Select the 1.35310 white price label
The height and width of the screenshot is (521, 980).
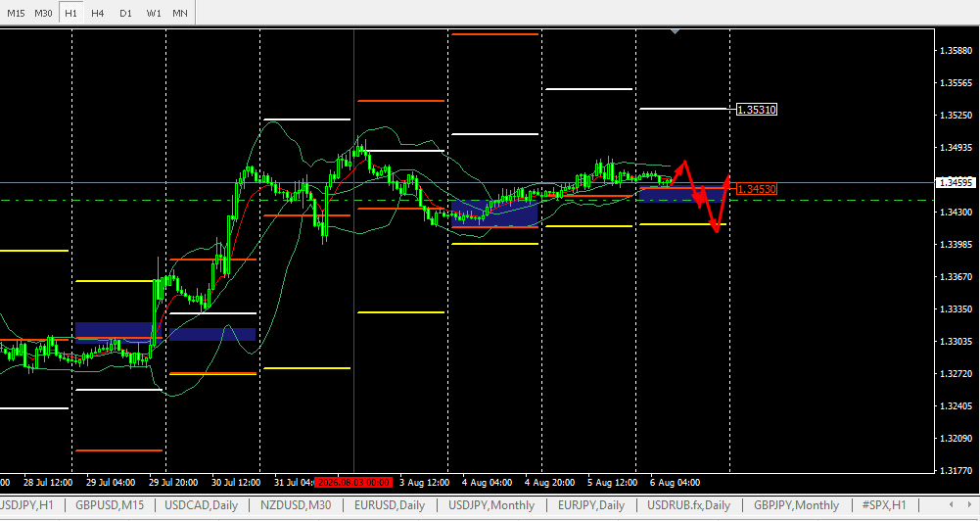(756, 110)
